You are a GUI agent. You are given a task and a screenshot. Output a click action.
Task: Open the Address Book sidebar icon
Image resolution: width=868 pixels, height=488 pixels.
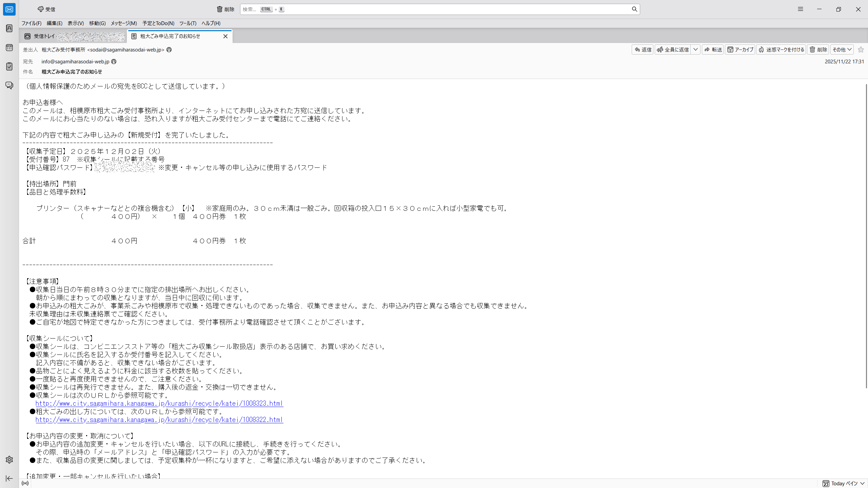tap(9, 28)
